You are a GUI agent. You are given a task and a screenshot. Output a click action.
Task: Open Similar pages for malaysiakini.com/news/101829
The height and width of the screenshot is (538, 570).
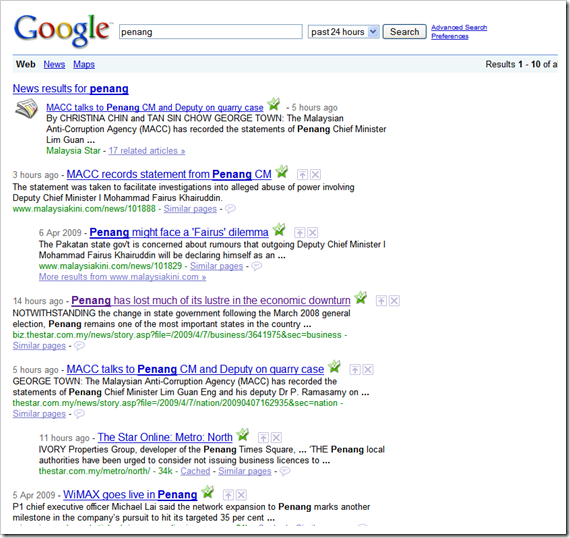point(216,266)
